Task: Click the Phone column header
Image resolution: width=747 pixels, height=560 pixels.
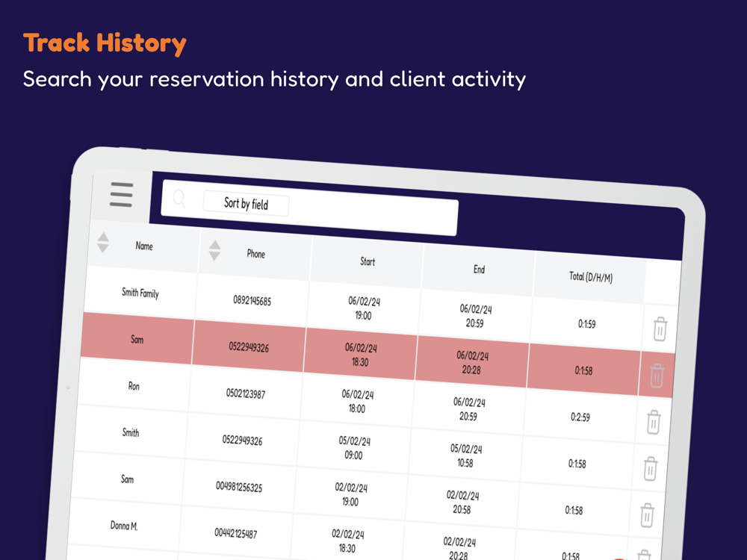Action: coord(255,253)
